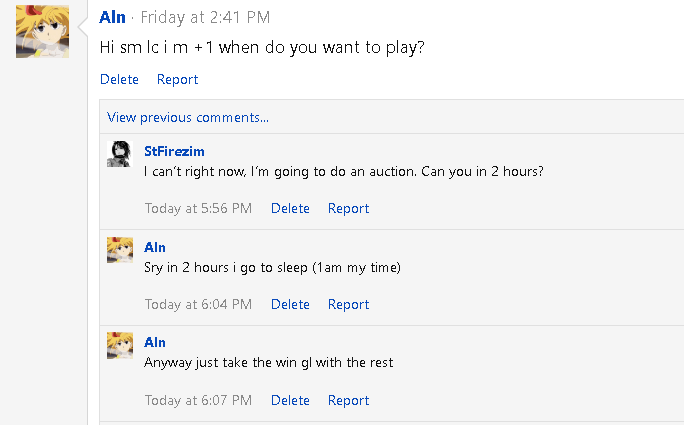Viewport: 684px width, 425px height.
Task: Report the 'Anyway just take the win' comment
Action: pos(348,400)
